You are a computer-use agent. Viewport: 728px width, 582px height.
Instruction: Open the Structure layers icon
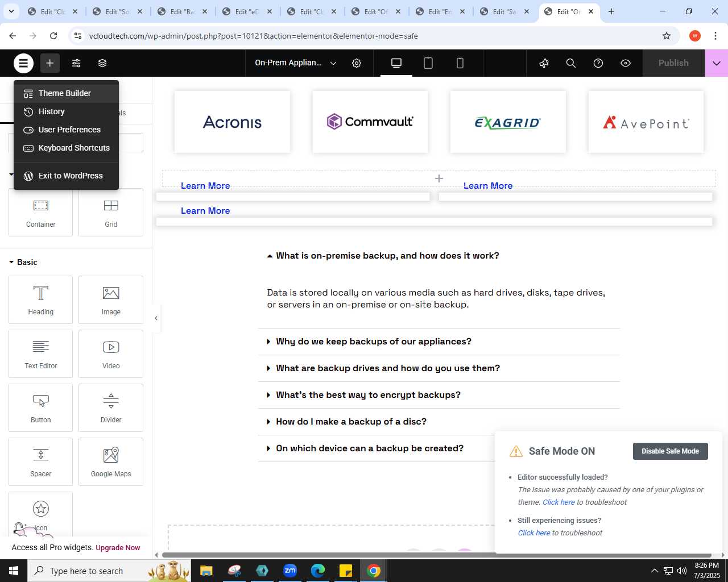[102, 63]
